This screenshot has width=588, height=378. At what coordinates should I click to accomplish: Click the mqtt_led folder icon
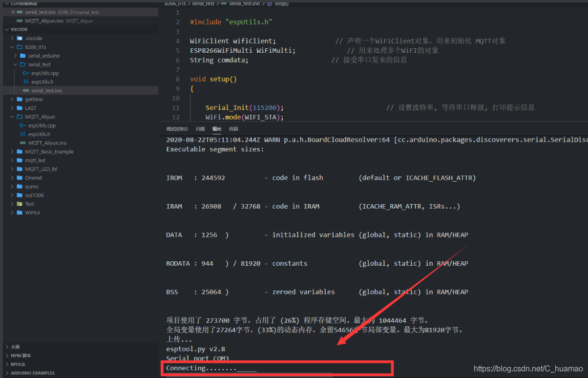point(20,160)
